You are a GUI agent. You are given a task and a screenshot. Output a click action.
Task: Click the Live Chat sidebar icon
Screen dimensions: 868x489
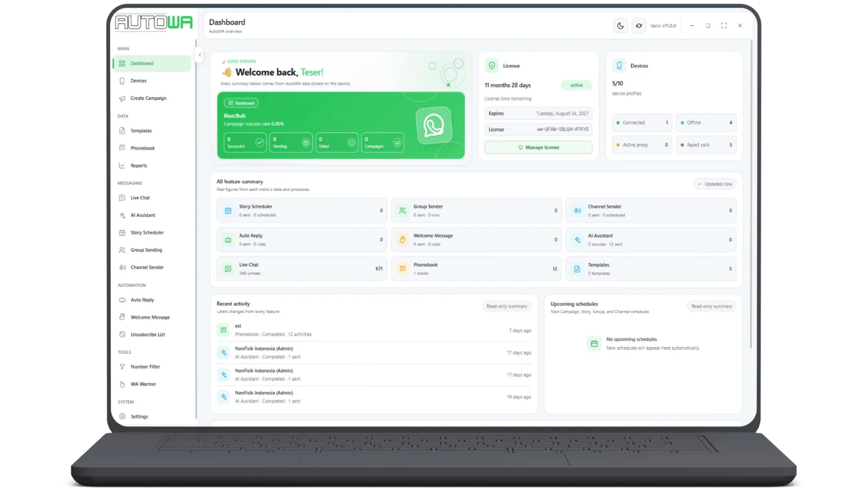point(122,198)
